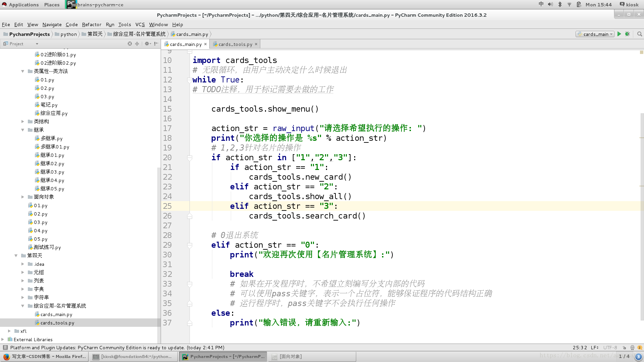Open the inspections hector icon
This screenshot has width=644, height=362.
pyautogui.click(x=632, y=348)
